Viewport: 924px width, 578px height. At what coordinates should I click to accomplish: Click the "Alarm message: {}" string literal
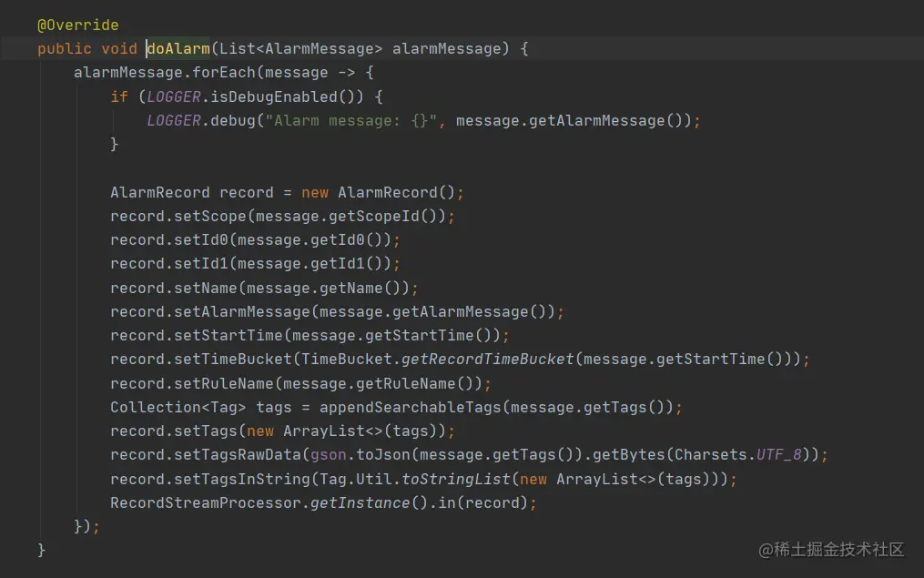pyautogui.click(x=351, y=121)
